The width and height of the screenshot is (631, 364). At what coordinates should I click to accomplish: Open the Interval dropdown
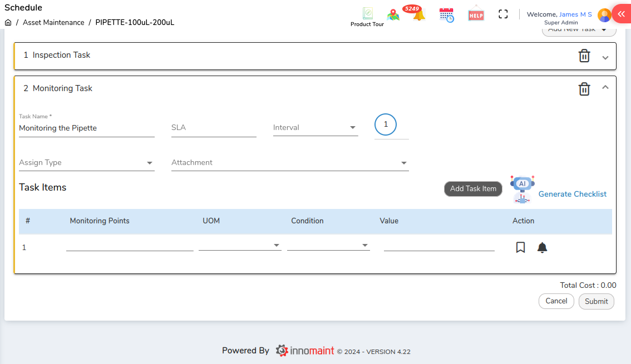point(315,128)
